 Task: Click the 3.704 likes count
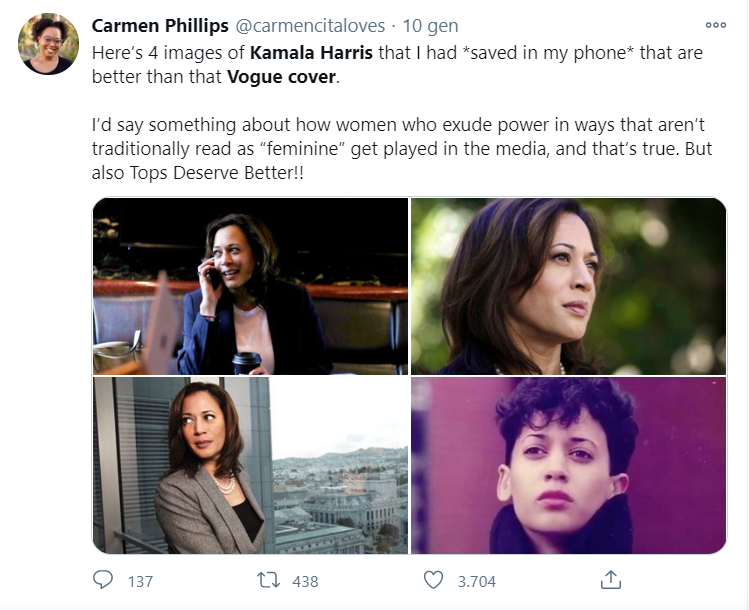point(476,581)
